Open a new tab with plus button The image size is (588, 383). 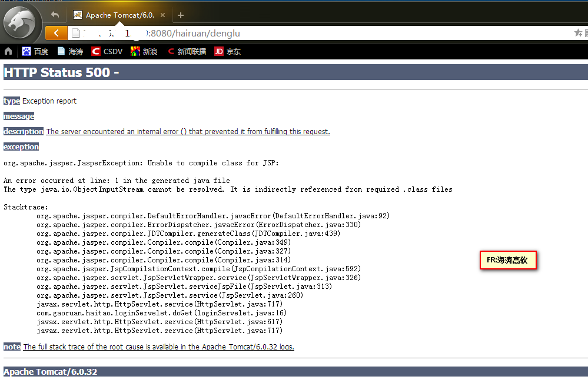pos(181,15)
